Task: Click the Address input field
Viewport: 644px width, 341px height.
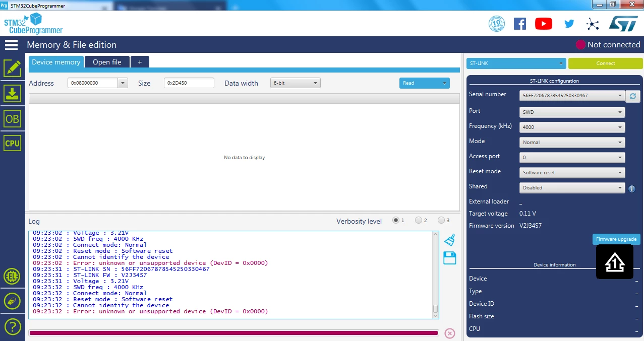Action: 93,83
